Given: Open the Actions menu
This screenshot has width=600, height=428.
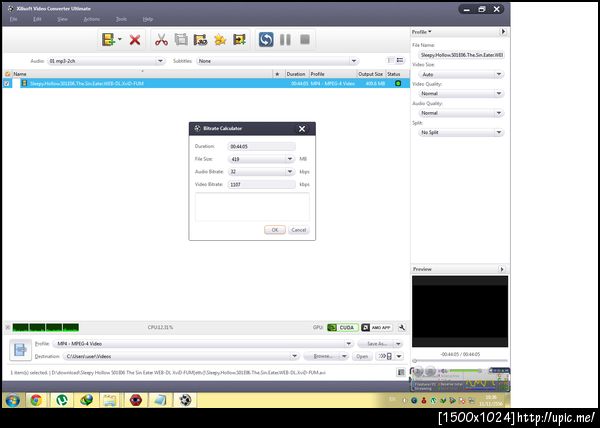Looking at the screenshot, I should (92, 19).
